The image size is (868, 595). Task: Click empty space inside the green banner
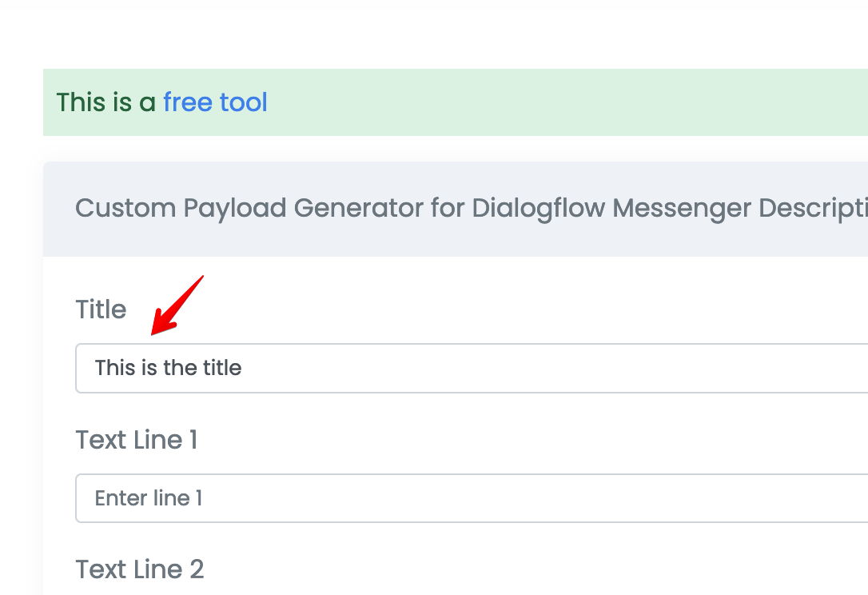pos(554,102)
